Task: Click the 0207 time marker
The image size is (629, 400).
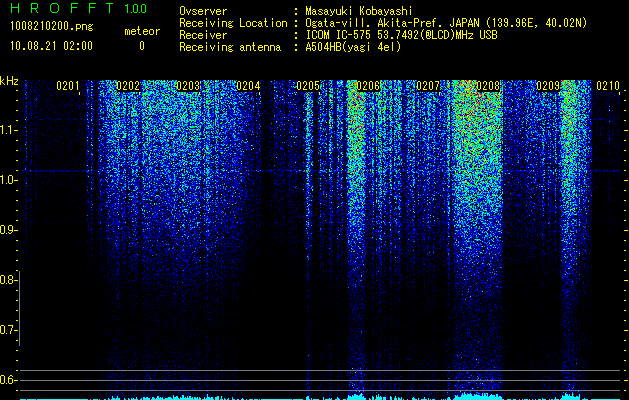Action: [428, 86]
